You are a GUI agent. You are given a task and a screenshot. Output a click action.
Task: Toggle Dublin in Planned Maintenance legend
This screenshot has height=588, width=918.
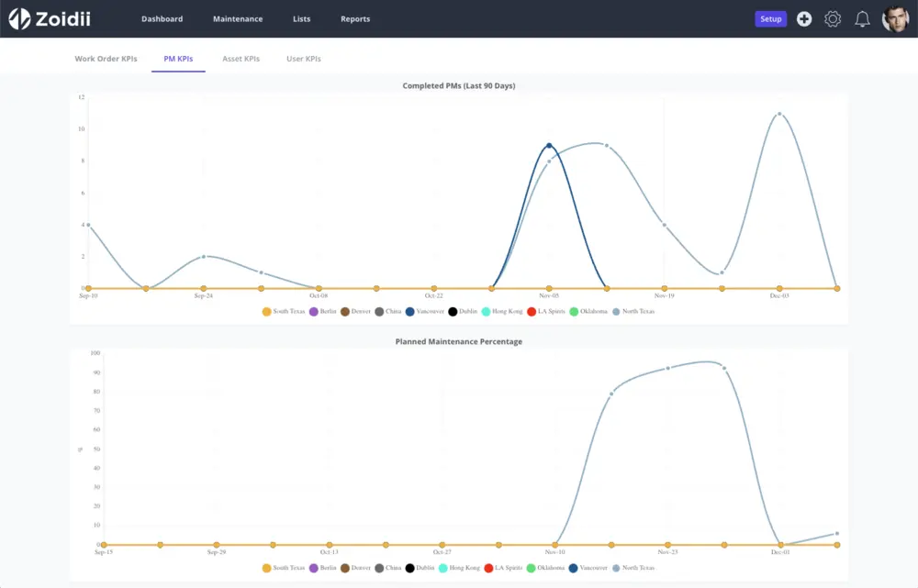click(x=420, y=568)
